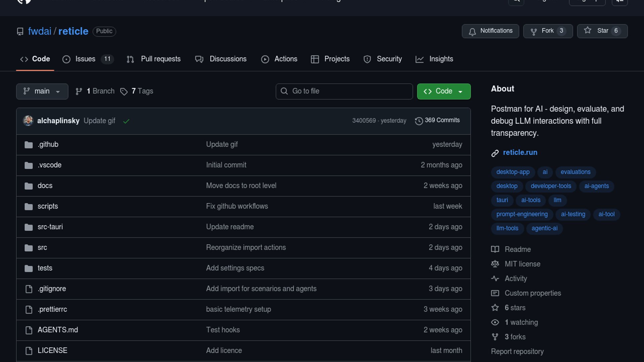This screenshot has width=644, height=362.
Task: Open the 7 Tags list
Action: pos(137,91)
